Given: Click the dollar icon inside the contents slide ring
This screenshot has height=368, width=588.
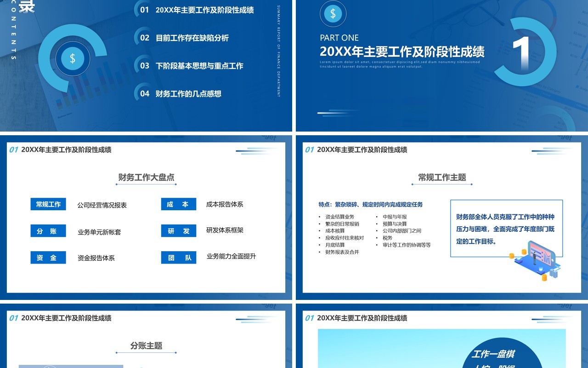Looking at the screenshot, I should (73, 58).
